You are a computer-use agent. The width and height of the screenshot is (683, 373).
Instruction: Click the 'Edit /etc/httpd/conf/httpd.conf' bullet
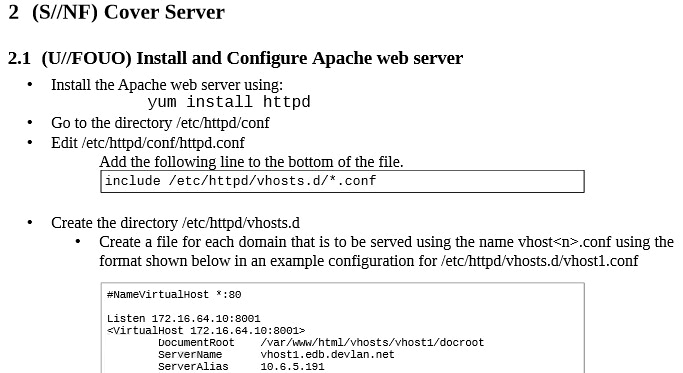(x=148, y=143)
